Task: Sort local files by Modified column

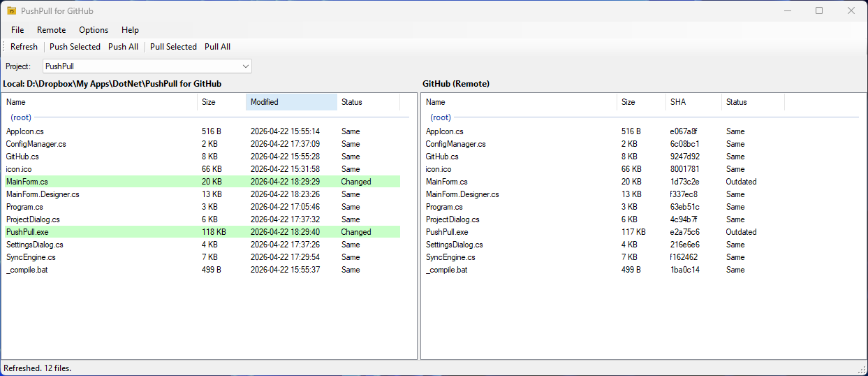Action: point(291,102)
